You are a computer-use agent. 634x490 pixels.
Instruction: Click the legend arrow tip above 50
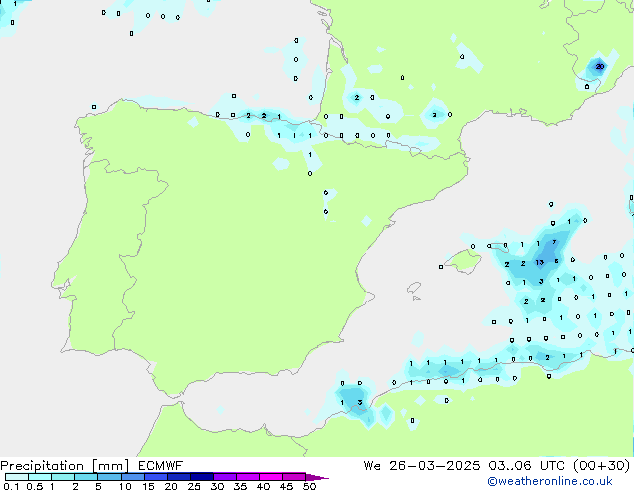pyautogui.click(x=317, y=477)
